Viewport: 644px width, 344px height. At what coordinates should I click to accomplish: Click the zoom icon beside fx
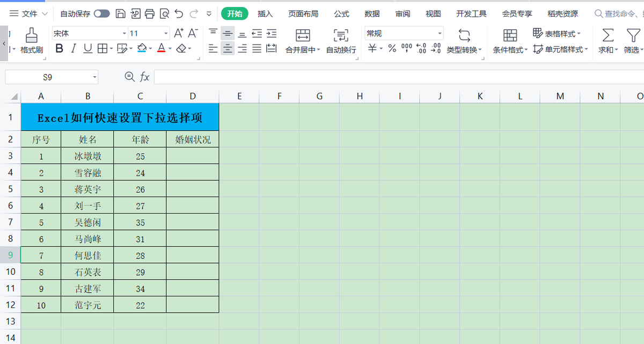[129, 77]
